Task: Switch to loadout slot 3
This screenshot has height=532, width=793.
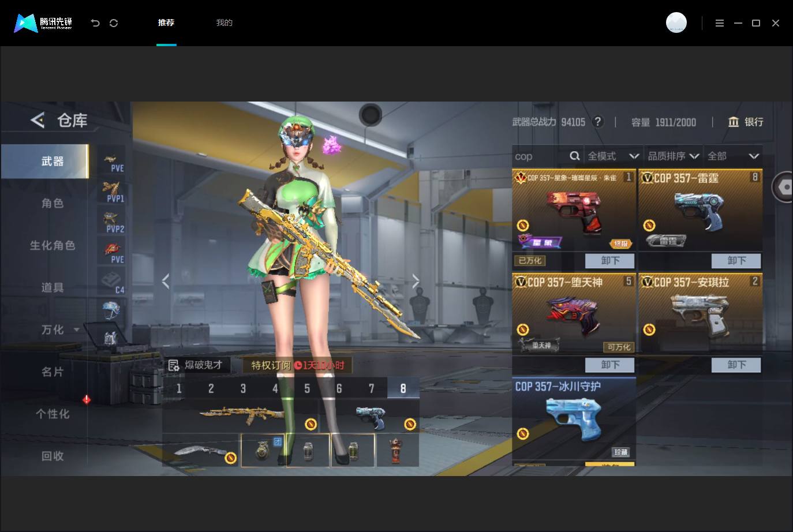Action: (x=243, y=388)
